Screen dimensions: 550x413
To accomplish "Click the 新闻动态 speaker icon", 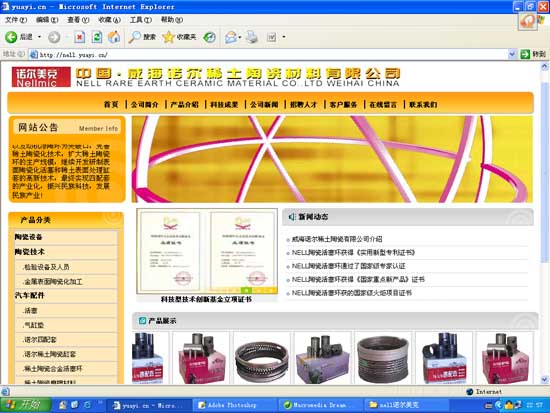I will click(x=292, y=217).
